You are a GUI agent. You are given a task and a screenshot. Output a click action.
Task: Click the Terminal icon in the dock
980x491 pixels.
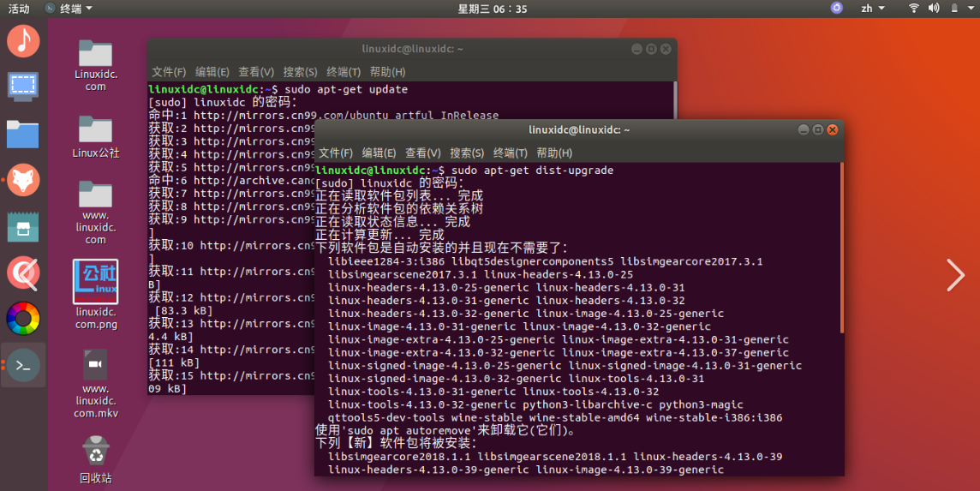point(23,365)
